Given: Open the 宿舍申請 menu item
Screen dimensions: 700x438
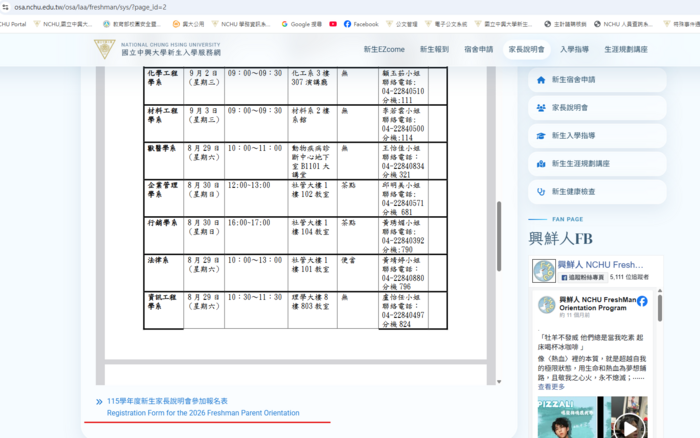Looking at the screenshot, I should (479, 50).
